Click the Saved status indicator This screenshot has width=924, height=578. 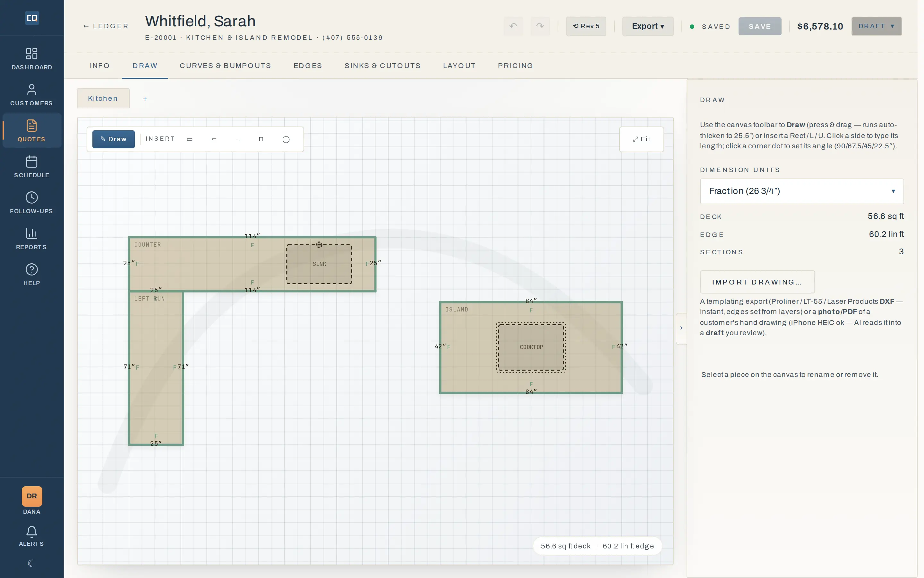(710, 27)
